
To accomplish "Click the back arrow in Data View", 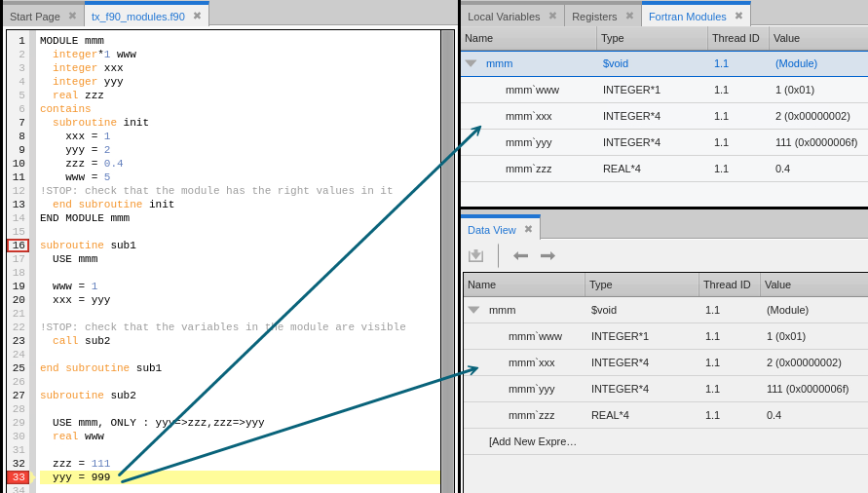I will (521, 255).
